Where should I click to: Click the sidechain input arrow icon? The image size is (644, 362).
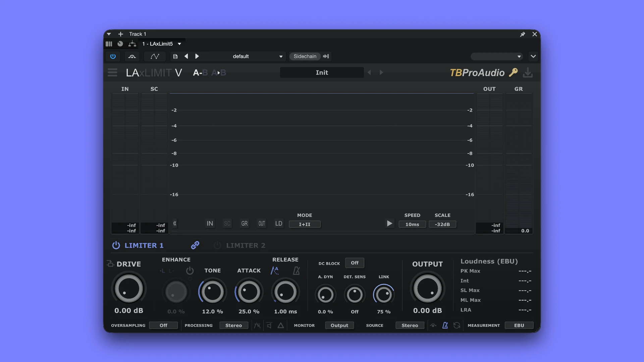click(x=326, y=56)
